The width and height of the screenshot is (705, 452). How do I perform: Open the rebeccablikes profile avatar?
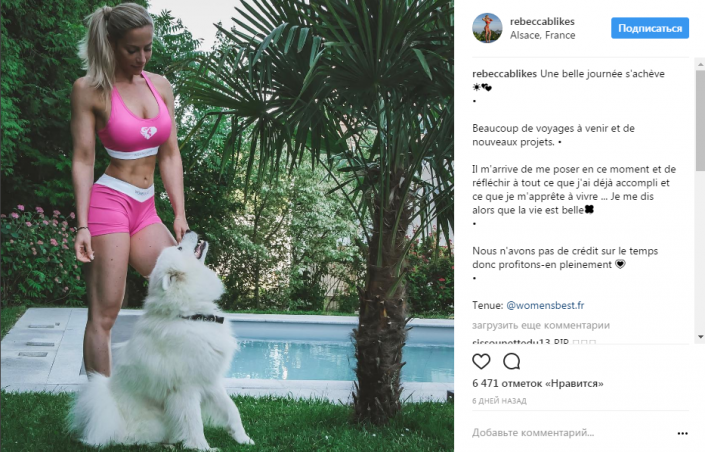click(x=487, y=28)
